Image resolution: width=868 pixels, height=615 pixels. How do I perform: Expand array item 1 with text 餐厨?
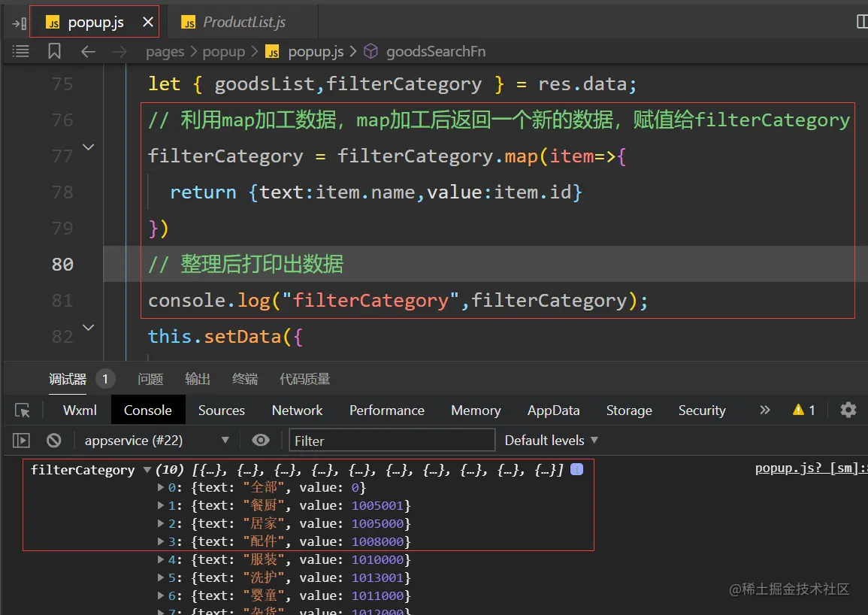tap(161, 505)
